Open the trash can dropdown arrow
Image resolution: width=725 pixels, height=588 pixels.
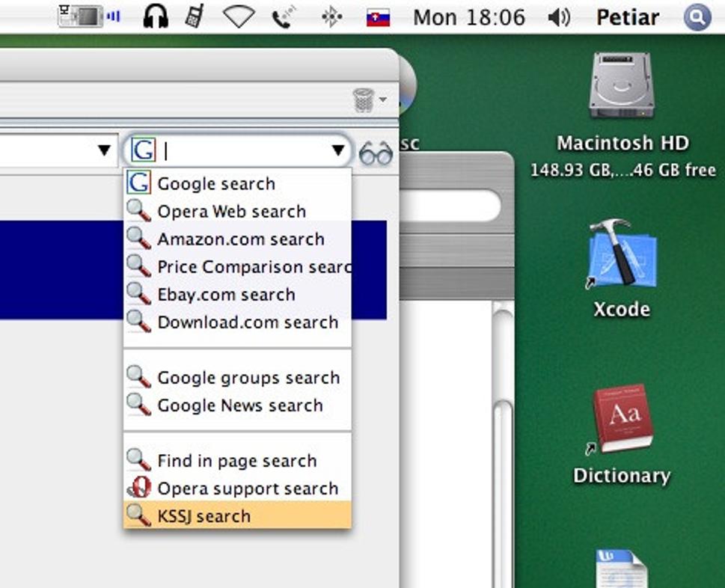[383, 99]
